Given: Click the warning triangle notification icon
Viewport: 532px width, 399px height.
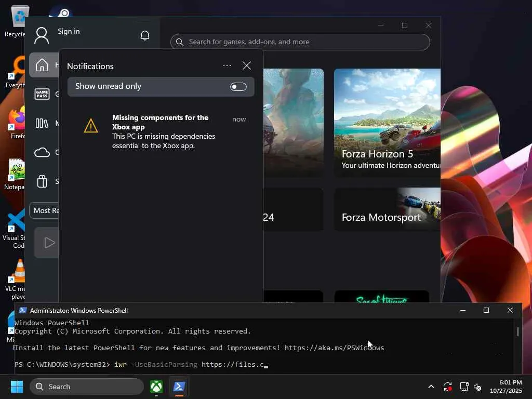Looking at the screenshot, I should tap(91, 126).
